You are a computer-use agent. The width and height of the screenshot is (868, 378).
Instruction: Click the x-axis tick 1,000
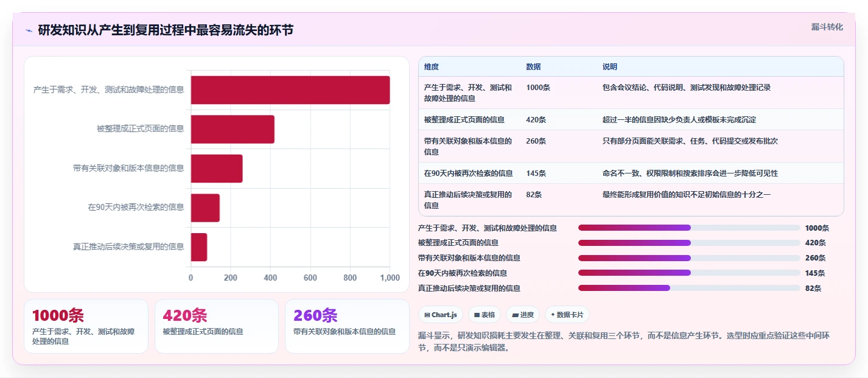pos(390,278)
